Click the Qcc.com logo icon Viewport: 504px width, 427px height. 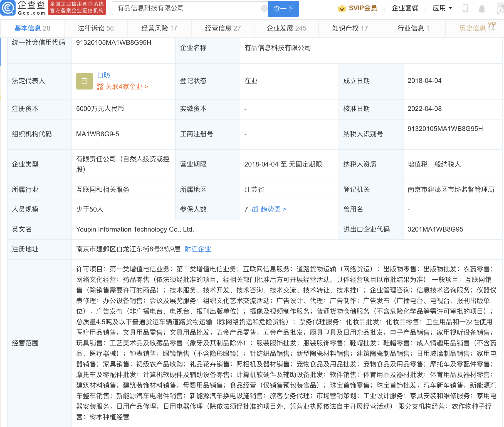(8, 8)
